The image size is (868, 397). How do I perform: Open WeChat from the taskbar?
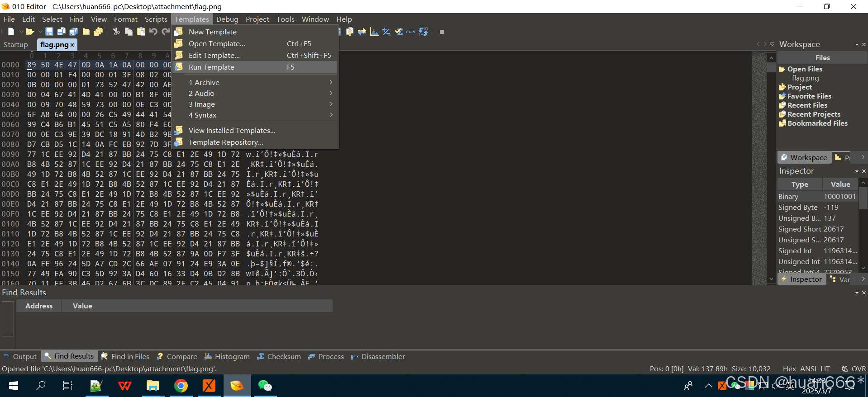click(265, 386)
